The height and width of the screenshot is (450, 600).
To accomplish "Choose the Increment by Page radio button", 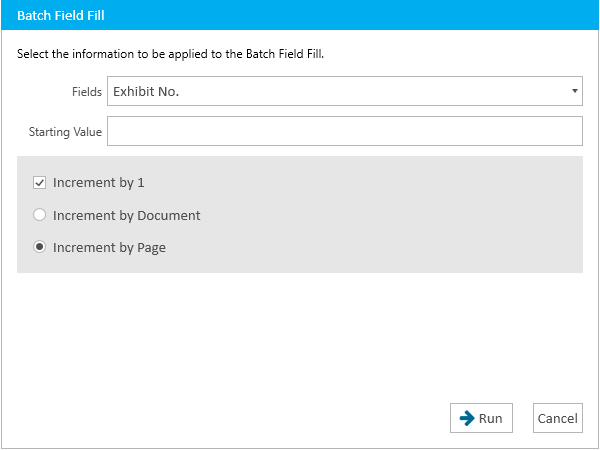I will [x=39, y=247].
